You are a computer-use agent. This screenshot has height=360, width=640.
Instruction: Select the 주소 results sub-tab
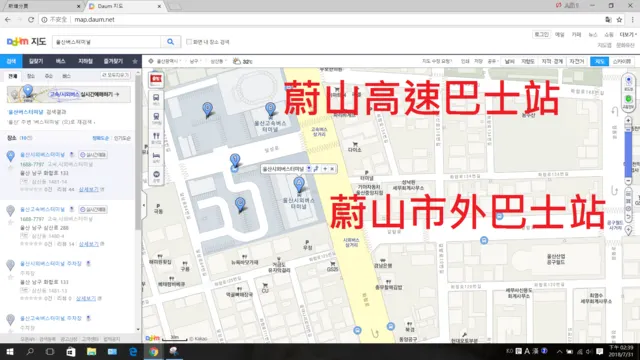pyautogui.click(x=49, y=76)
